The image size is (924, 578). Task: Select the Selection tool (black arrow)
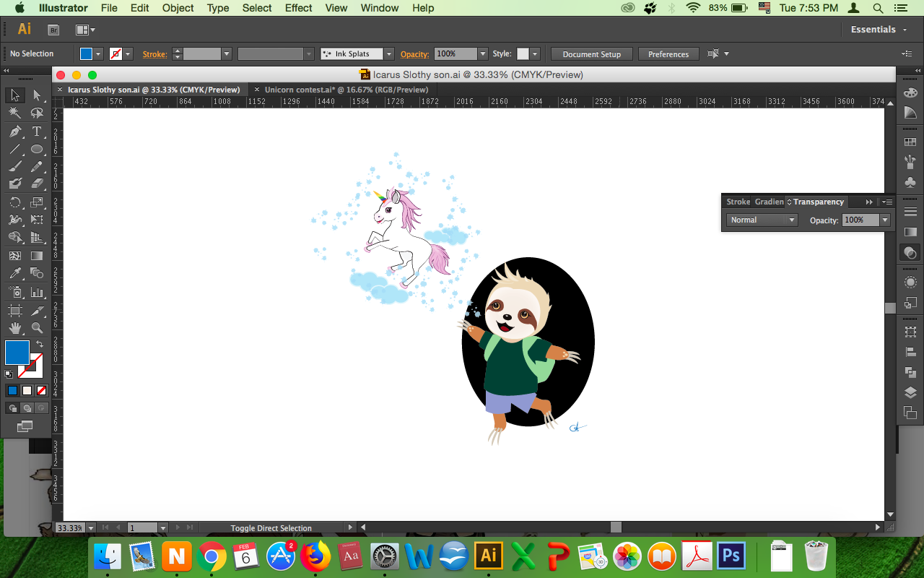tap(14, 95)
